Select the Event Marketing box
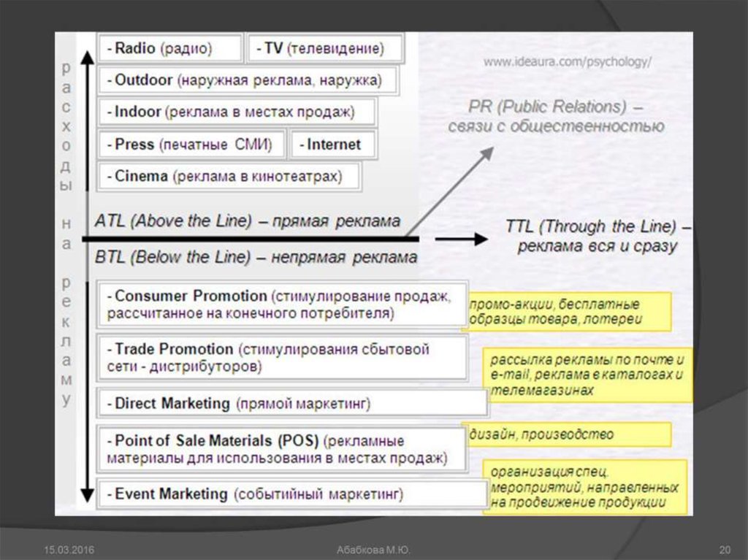The image size is (748, 560). point(292,494)
